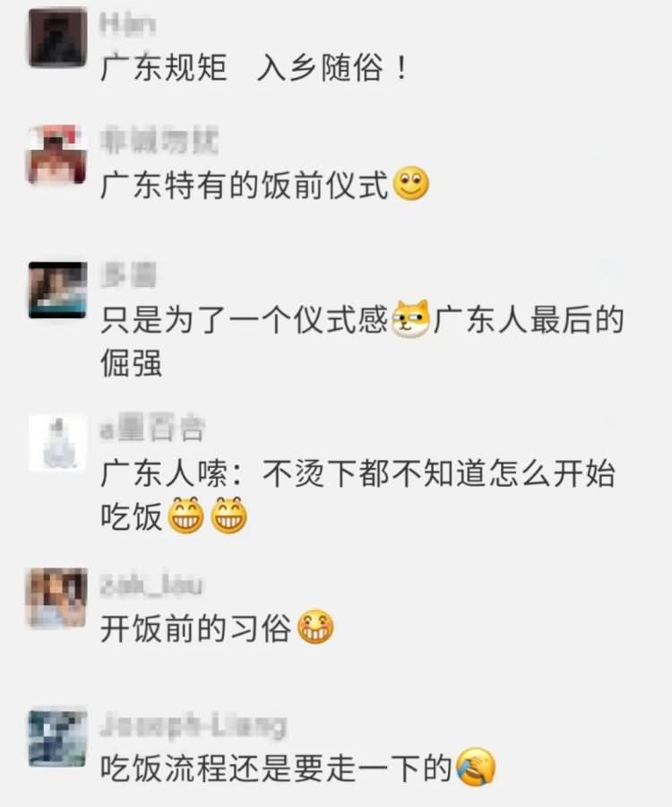This screenshot has width=672, height=807.
Task: Select the comment 吃饭流程还是要走一下的
Action: (276, 768)
